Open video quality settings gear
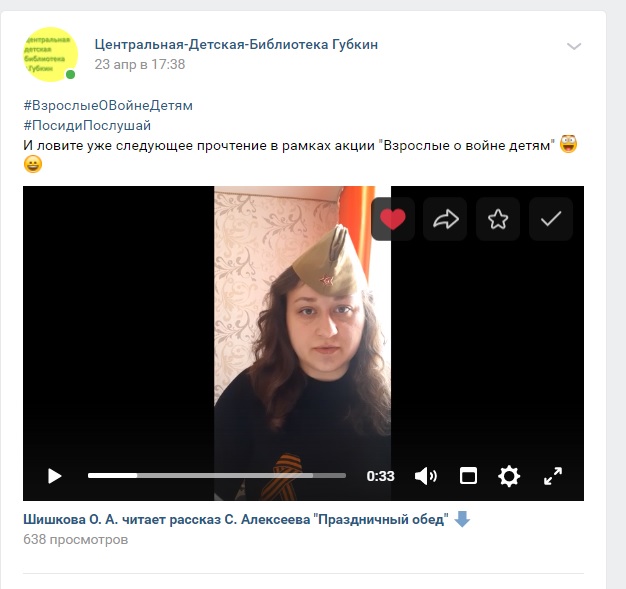This screenshot has width=626, height=589. 509,476
